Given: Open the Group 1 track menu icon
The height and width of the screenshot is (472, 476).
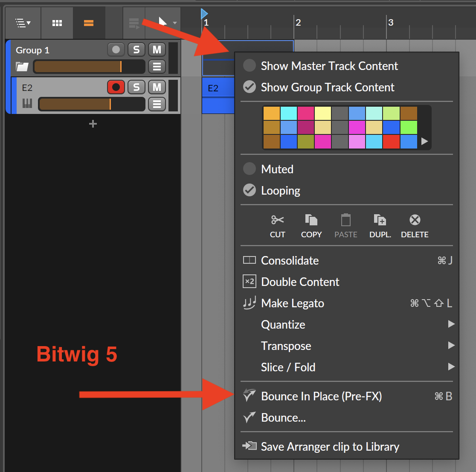Looking at the screenshot, I should [157, 67].
